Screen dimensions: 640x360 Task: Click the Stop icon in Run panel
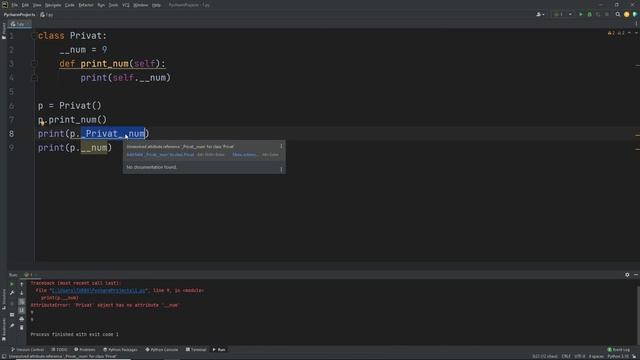[12, 304]
